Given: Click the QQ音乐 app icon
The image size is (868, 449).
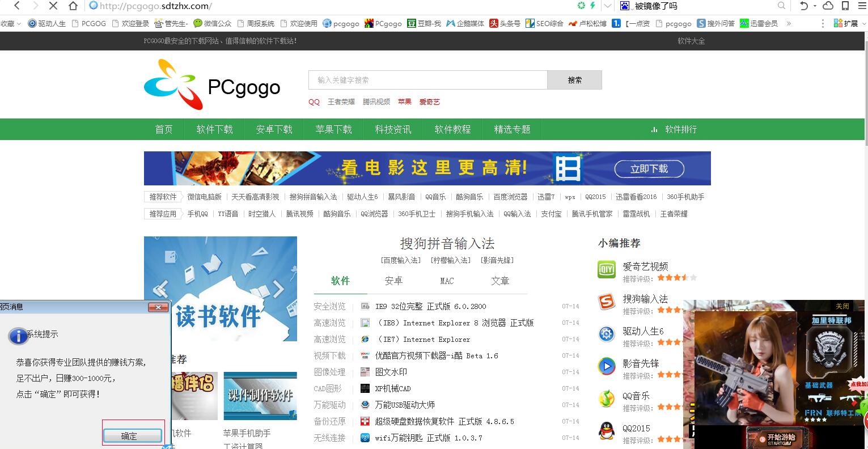Looking at the screenshot, I should [607, 399].
